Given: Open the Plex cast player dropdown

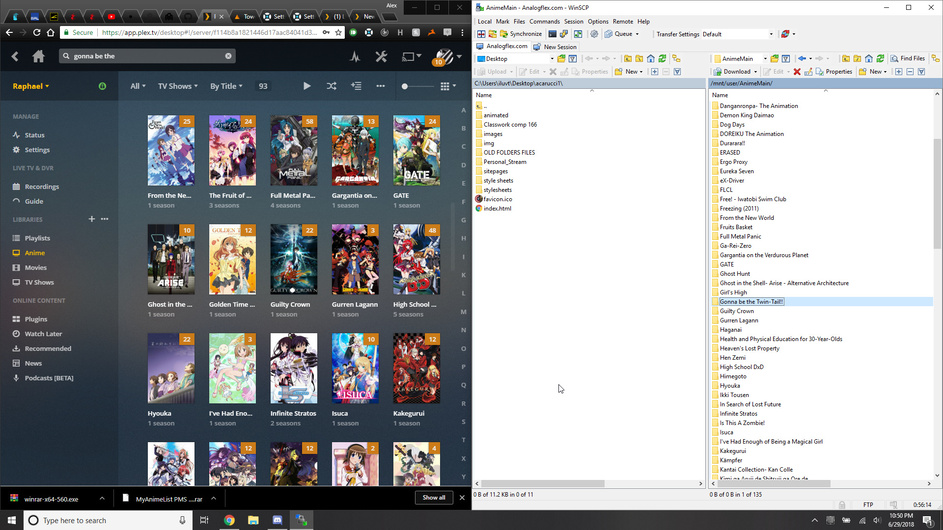Looking at the screenshot, I should 411,57.
